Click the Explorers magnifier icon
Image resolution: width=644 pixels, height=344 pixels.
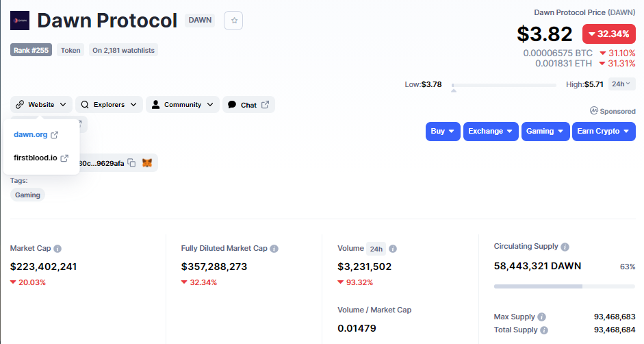click(x=85, y=105)
